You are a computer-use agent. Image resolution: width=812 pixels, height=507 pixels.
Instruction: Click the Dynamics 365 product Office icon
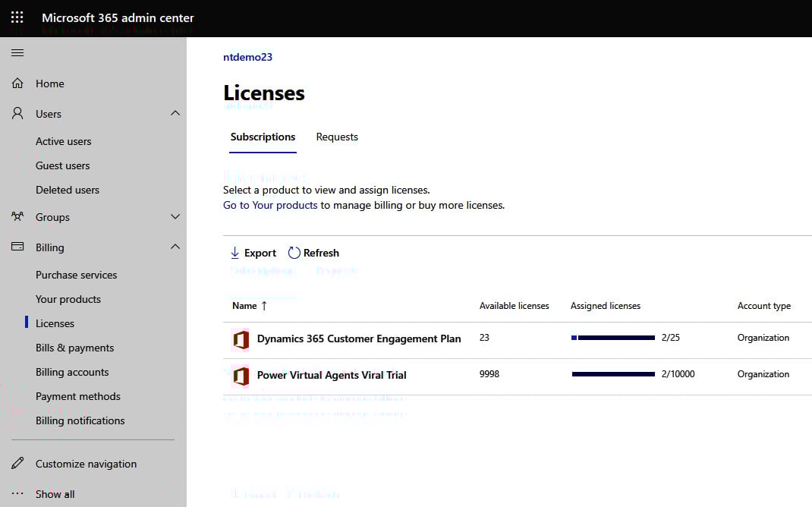241,339
